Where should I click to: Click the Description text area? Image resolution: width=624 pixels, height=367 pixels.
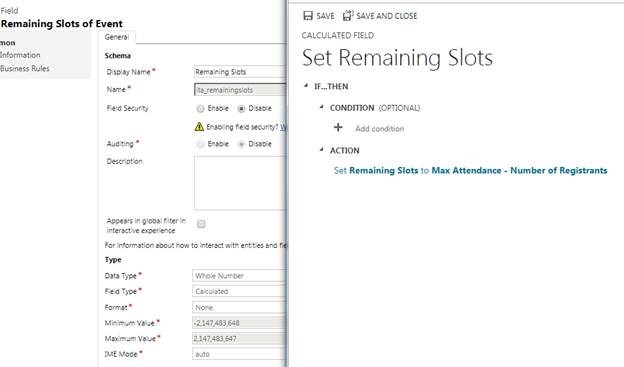[240, 183]
